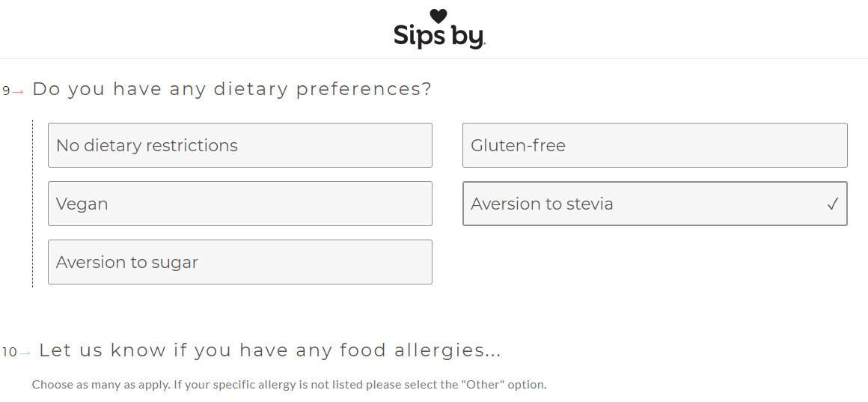Check the Vegan dietary preference
Image resolution: width=868 pixels, height=402 pixels.
240,204
